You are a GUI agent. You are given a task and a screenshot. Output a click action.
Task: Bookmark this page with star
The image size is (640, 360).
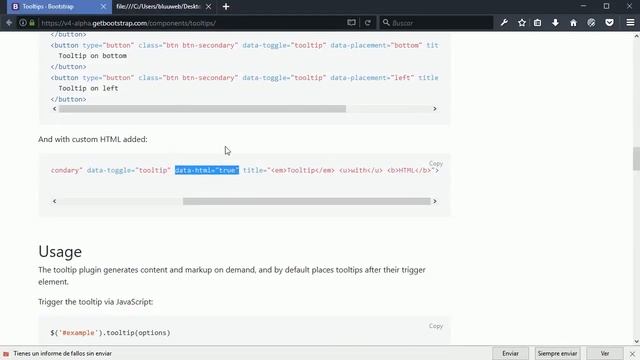pos(522,23)
